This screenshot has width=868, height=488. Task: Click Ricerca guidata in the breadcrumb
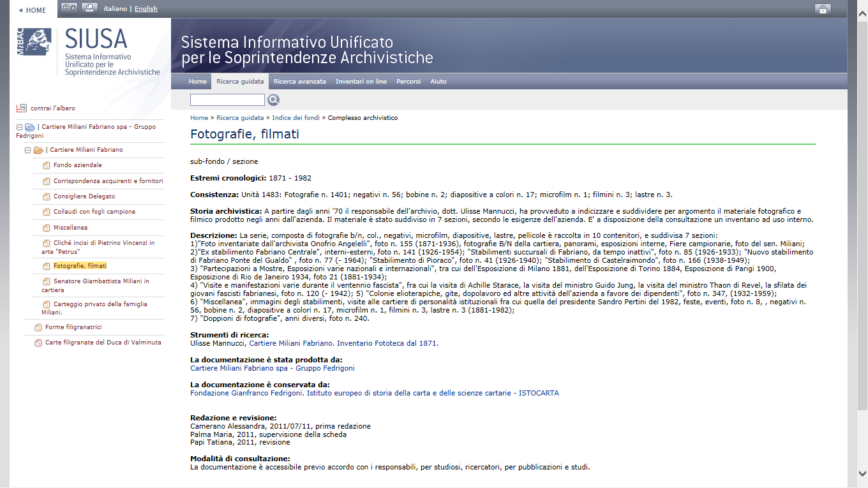pyautogui.click(x=240, y=118)
